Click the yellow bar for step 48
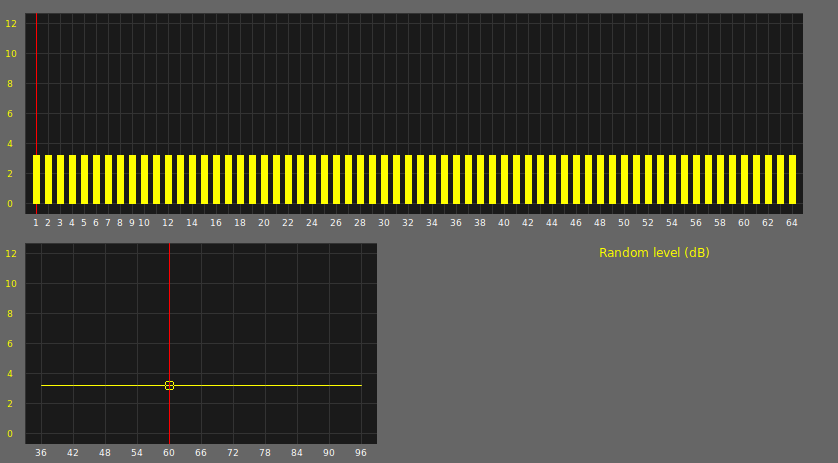Viewport: 838px width, 463px height. pos(600,180)
